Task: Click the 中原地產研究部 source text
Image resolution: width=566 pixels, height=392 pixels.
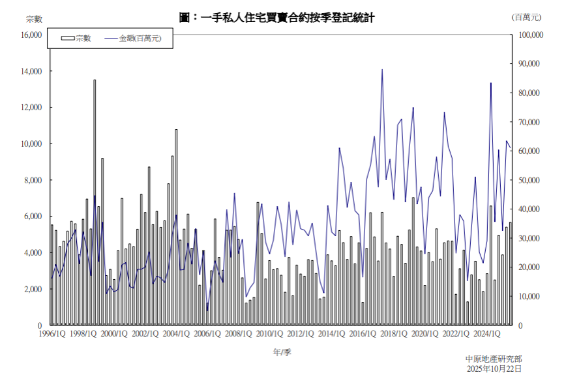Action: click(494, 359)
